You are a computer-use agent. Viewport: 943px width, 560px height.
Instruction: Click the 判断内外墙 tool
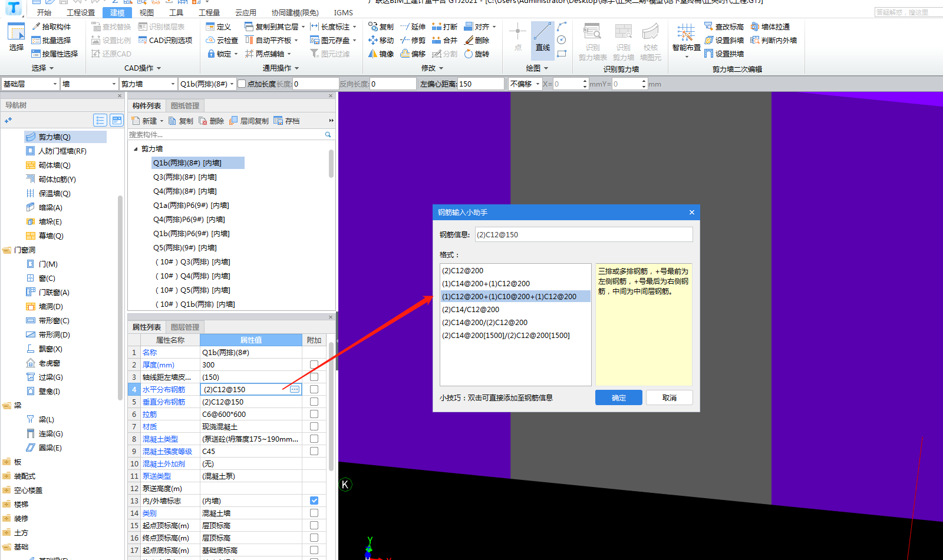[773, 40]
